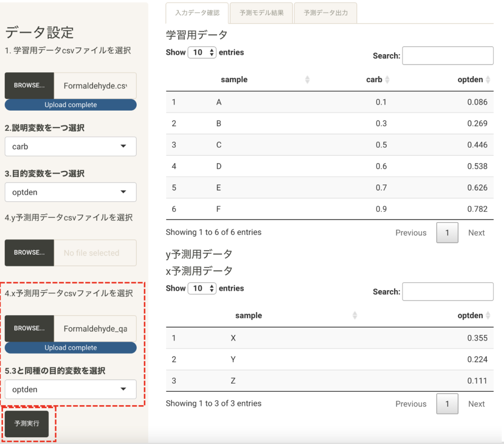Open Show entries selector for 学習用データ table
The height and width of the screenshot is (444, 504).
click(202, 53)
